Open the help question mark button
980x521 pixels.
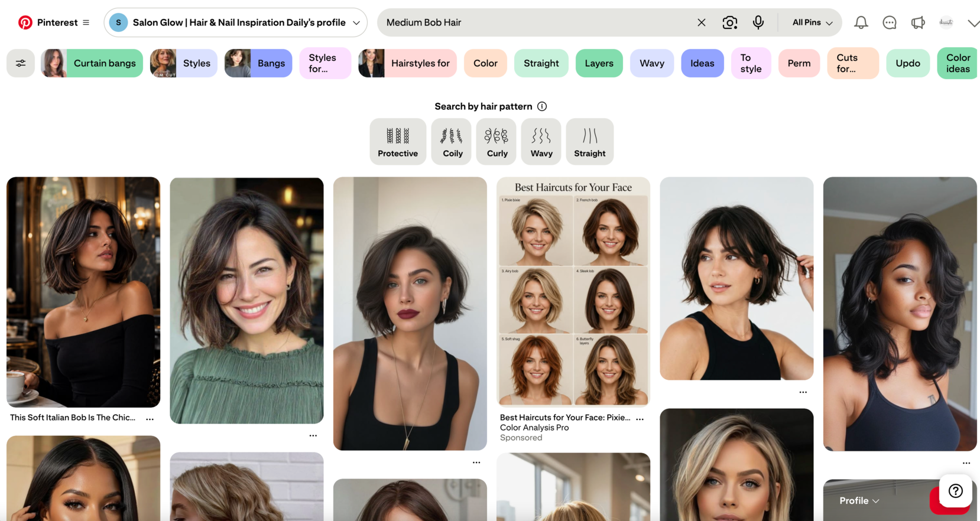click(x=956, y=491)
